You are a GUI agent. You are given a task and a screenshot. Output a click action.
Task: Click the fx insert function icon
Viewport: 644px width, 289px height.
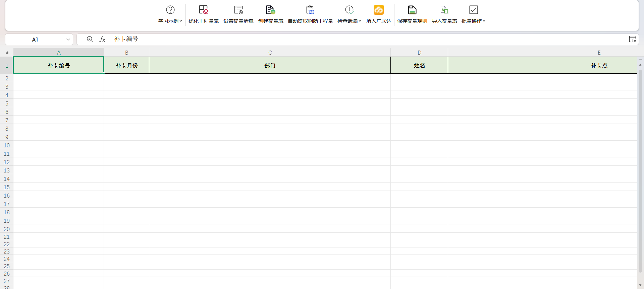pyautogui.click(x=103, y=39)
